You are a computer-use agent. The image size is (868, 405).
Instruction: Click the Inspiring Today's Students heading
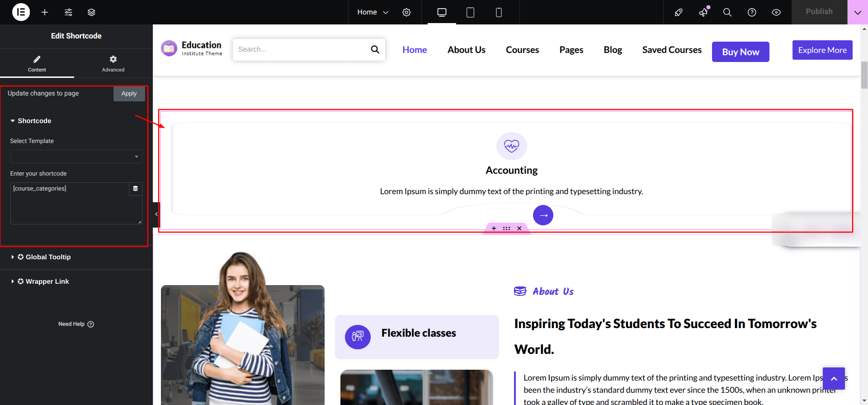(665, 336)
